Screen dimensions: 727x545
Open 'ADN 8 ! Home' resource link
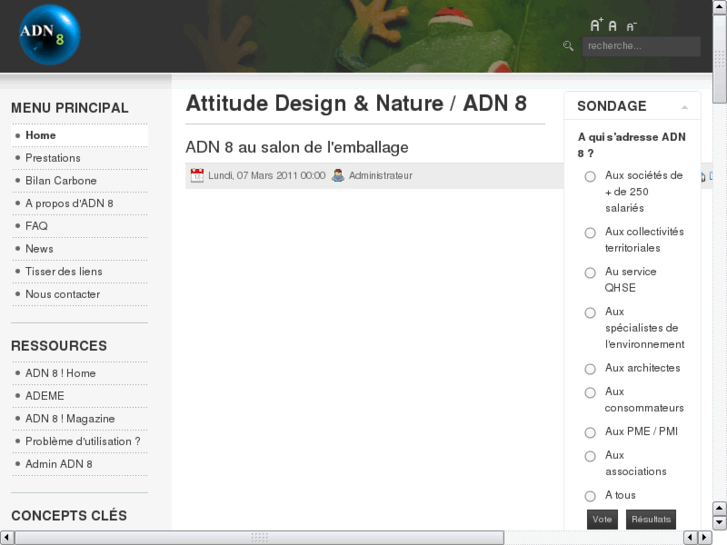(x=79, y=373)
